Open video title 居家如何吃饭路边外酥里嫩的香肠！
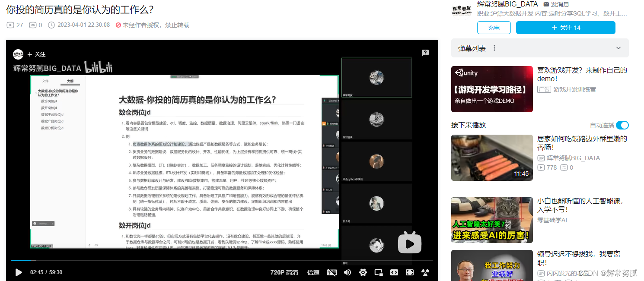The height and width of the screenshot is (281, 644). tap(582, 143)
